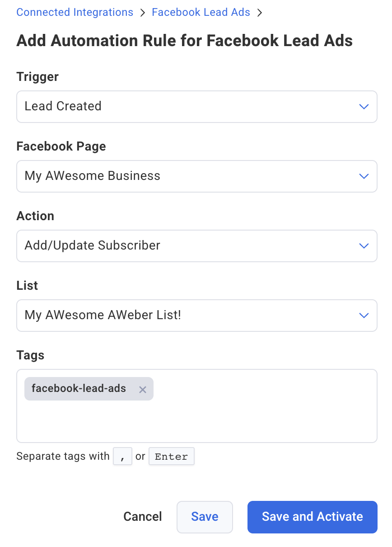Click the breadcrumb chevron after Connected Integrations
Viewport: 392px width, 547px height.
(x=142, y=12)
